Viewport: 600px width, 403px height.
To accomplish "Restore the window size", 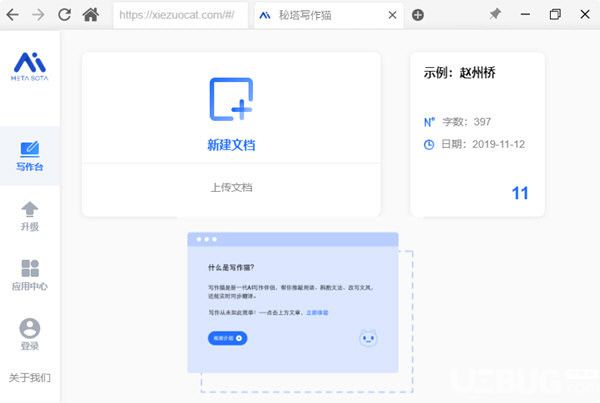I will coord(555,15).
